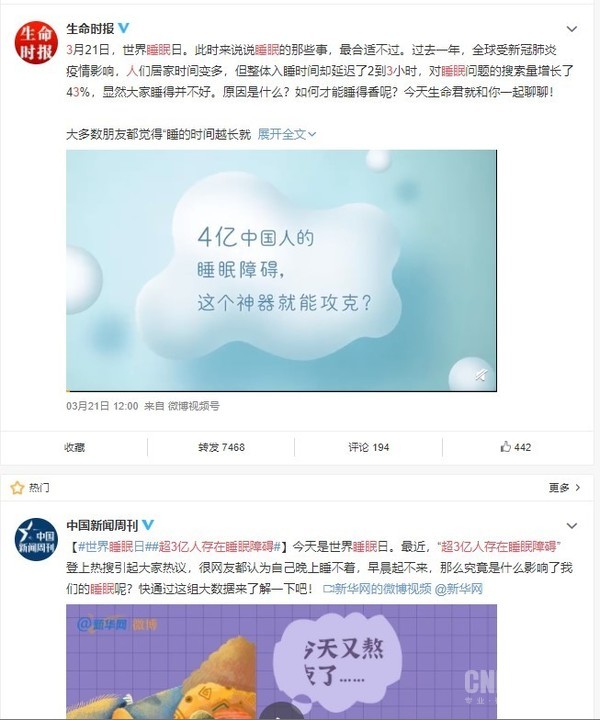Viewport: 600px width, 720px height.
Task: Unmute the sleep video using the speaker icon
Action: (x=480, y=375)
